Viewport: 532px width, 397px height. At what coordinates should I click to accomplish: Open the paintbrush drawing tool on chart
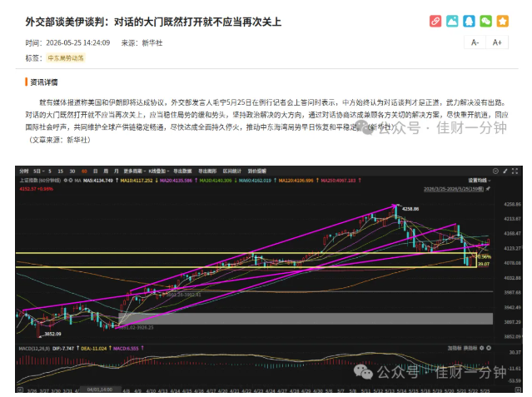tap(505, 171)
